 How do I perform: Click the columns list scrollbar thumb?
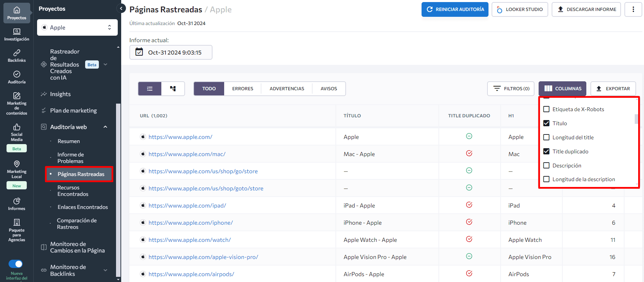click(x=636, y=119)
